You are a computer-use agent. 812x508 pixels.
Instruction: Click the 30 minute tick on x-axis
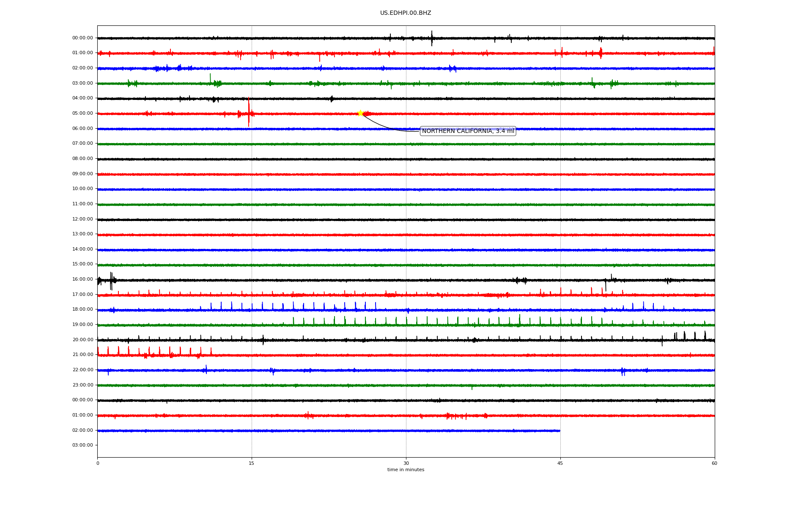(406, 463)
